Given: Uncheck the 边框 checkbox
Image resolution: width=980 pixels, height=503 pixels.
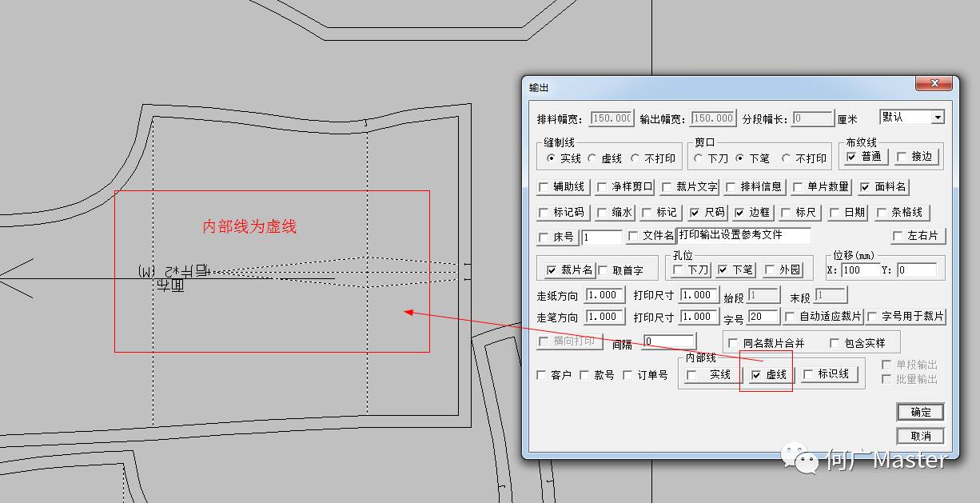Looking at the screenshot, I should tap(739, 213).
